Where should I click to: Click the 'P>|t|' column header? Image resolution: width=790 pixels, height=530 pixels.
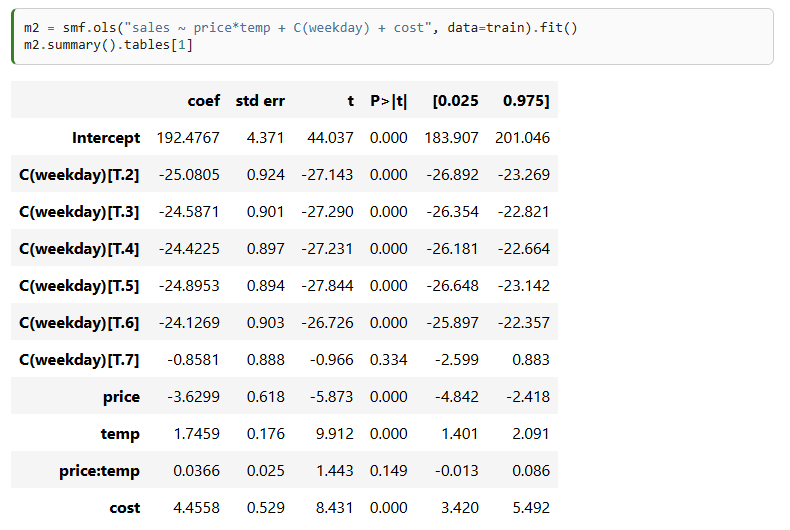click(388, 101)
